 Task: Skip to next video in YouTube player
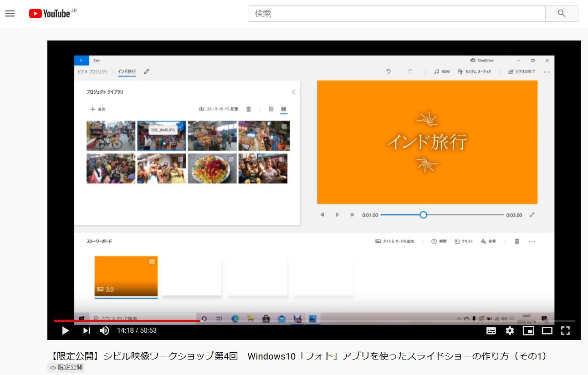(87, 331)
